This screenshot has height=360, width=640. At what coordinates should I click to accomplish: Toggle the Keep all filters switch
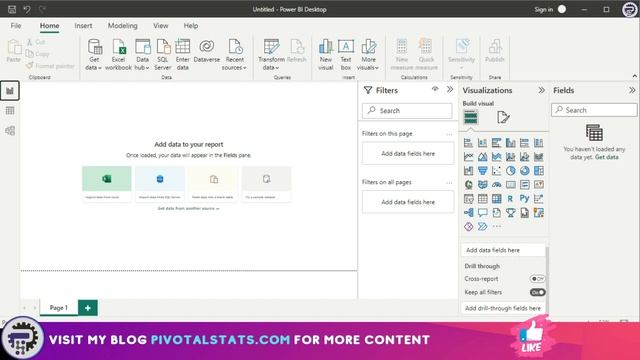coord(537,292)
